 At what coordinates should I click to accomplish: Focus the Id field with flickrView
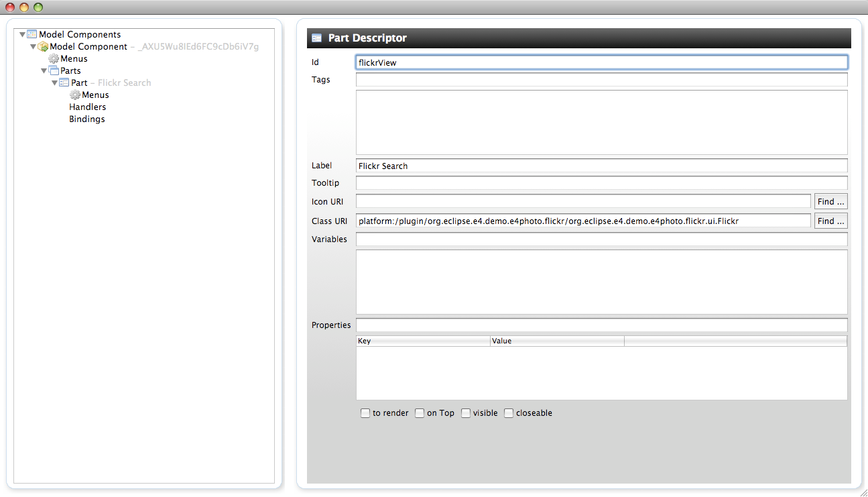pyautogui.click(x=602, y=62)
